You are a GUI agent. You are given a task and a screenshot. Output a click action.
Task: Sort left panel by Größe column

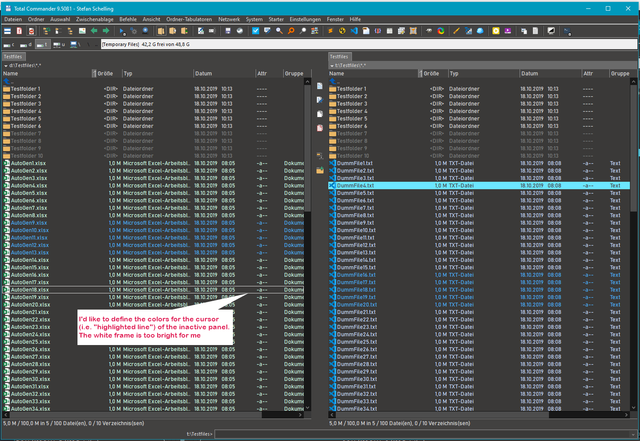[107, 74]
